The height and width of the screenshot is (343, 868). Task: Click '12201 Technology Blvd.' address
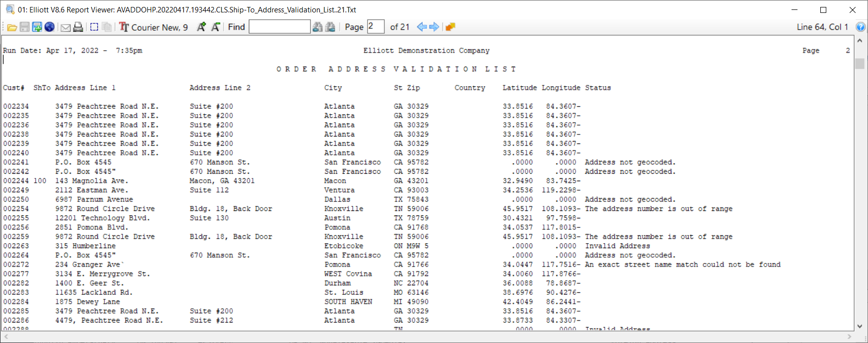pyautogui.click(x=103, y=218)
